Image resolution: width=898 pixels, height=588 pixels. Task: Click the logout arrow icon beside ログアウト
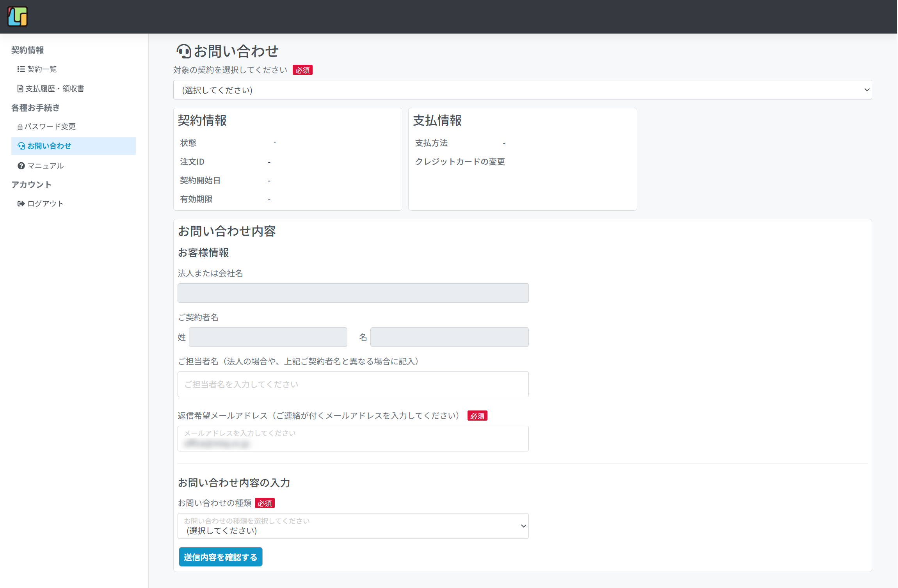click(21, 204)
